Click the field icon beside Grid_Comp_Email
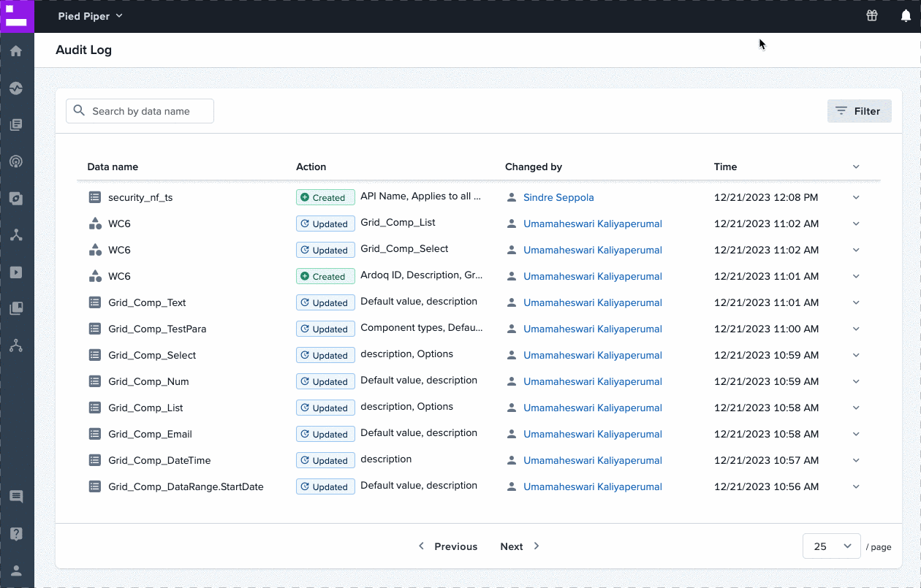 95,434
